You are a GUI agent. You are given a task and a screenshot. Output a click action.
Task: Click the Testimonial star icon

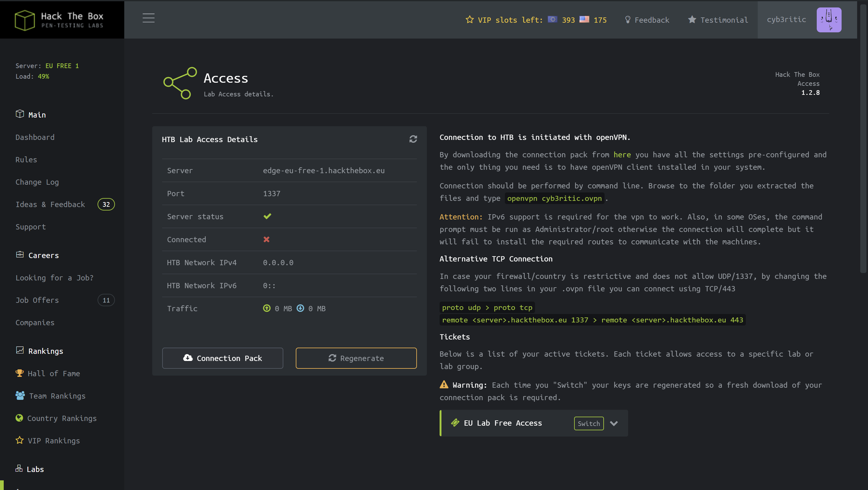pyautogui.click(x=692, y=20)
